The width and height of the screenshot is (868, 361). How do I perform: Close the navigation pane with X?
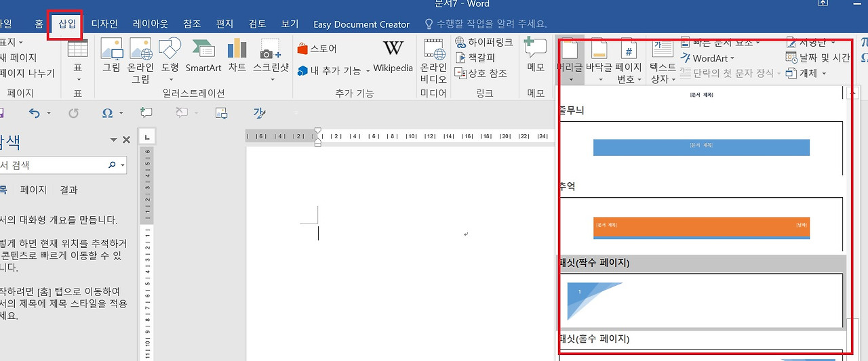126,140
